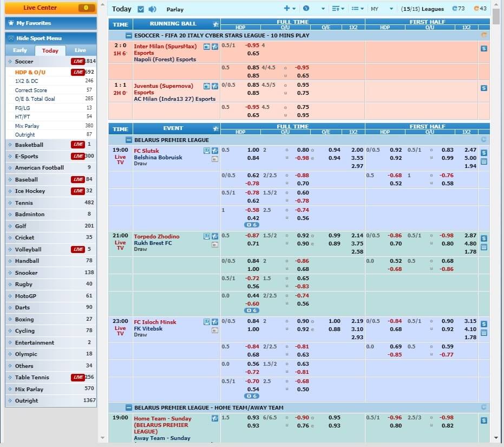504x447 pixels.
Task: Switch to the Live tab
Action: pos(80,50)
